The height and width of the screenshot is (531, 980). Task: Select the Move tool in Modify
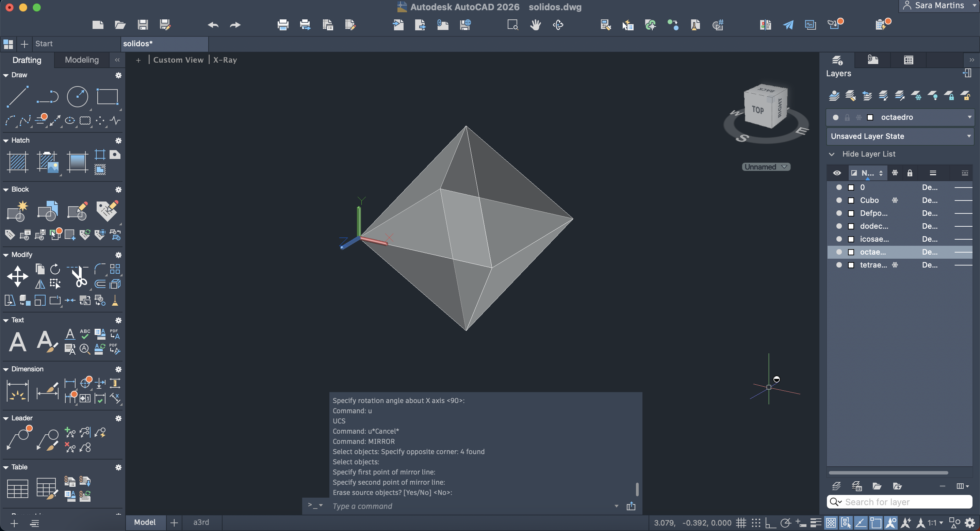17,276
